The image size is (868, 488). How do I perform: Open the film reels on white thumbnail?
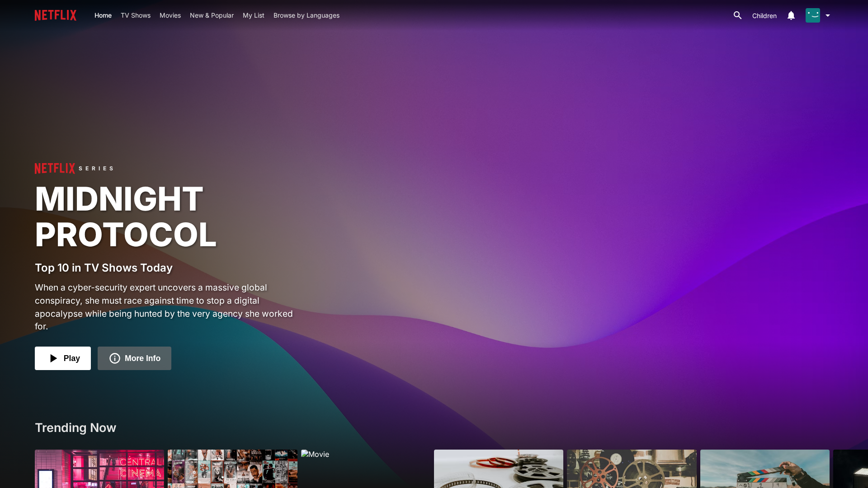tap(499, 469)
